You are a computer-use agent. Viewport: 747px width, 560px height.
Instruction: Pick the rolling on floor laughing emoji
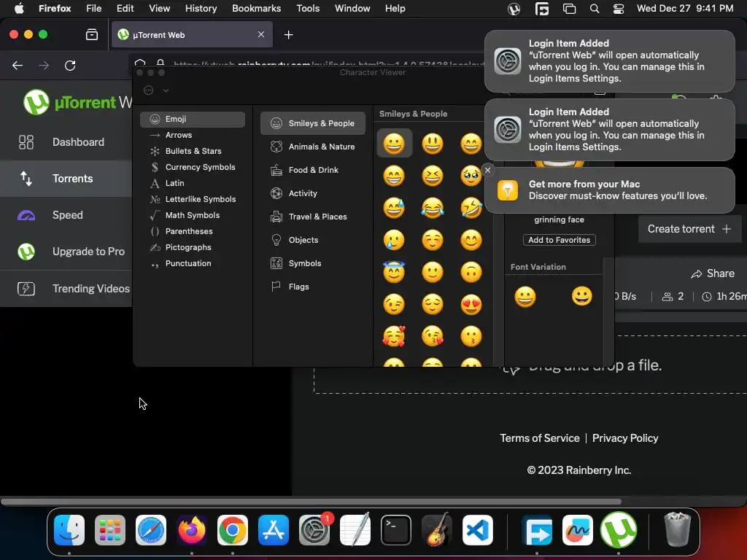pos(471,208)
